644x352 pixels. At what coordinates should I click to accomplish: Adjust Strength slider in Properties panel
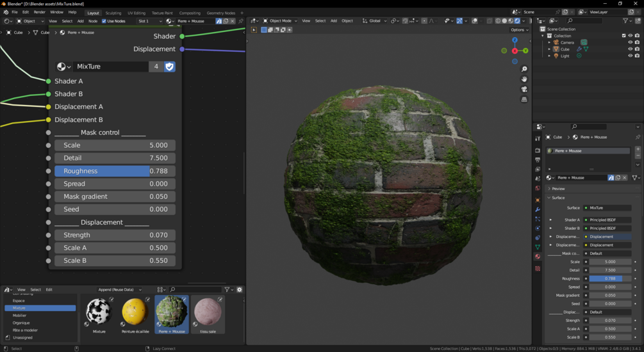[x=610, y=321]
